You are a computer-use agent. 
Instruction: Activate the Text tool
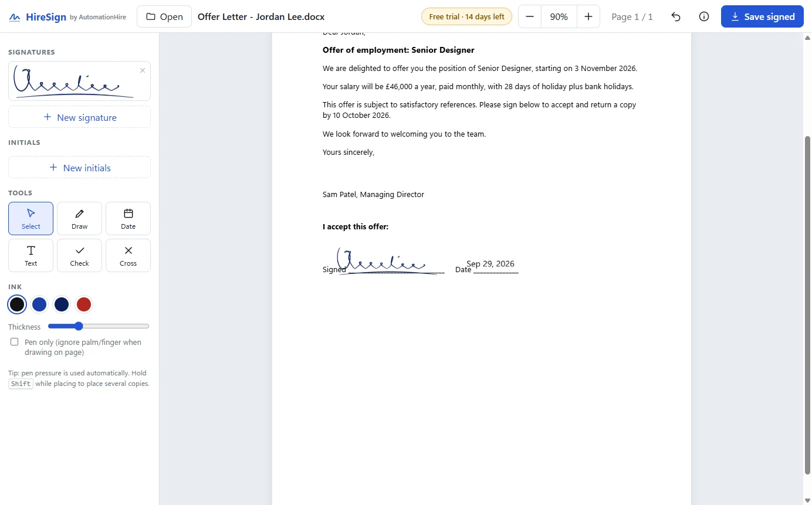31,255
